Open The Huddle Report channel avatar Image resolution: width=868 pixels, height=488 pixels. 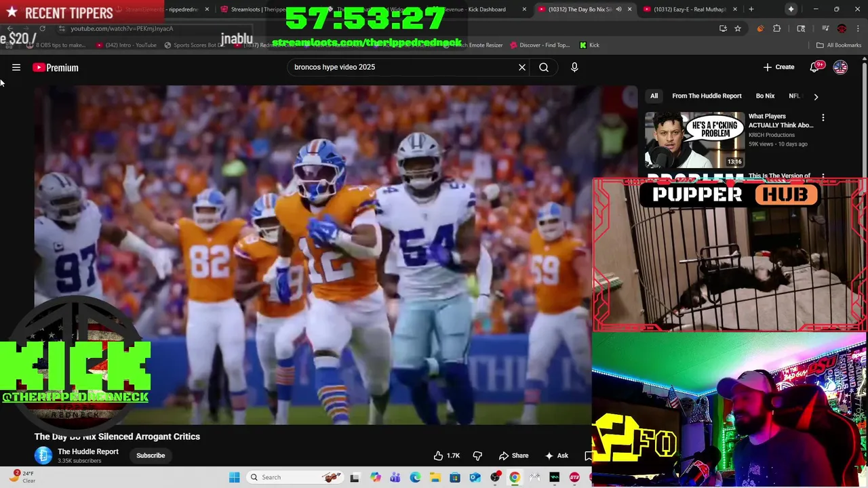pyautogui.click(x=43, y=455)
